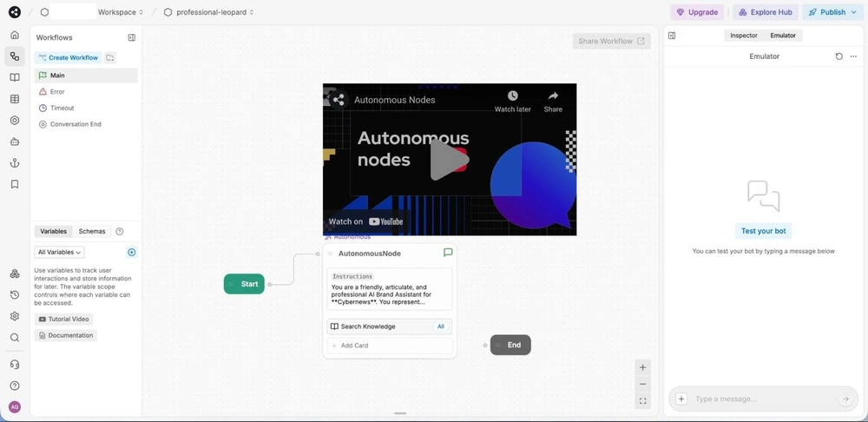Viewport: 868px width, 422px height.
Task: Open the Documentation link
Action: [65, 336]
